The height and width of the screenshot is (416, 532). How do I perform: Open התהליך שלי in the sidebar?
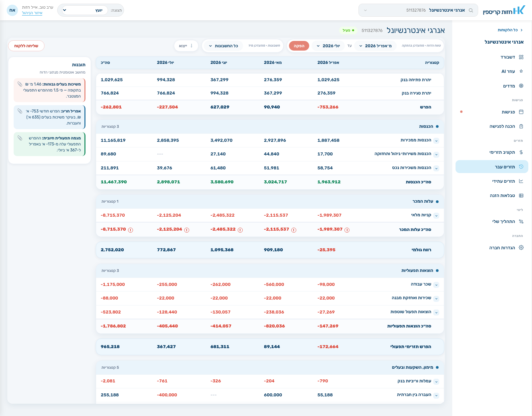coord(492,222)
